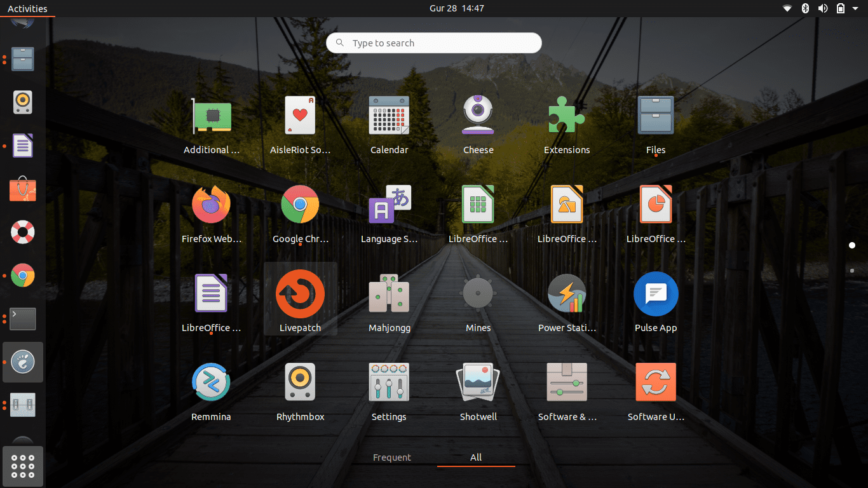
Task: Click the Activities button
Action: pos(27,8)
